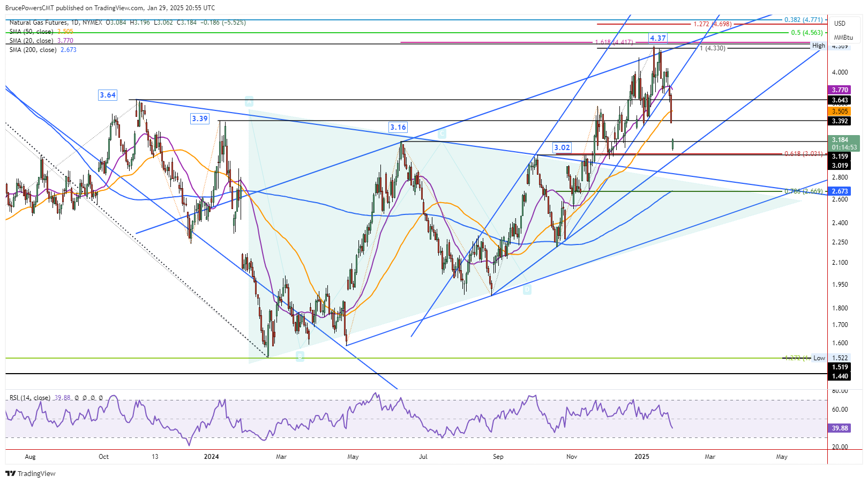Click the 3.019 price axis tag
The height and width of the screenshot is (483, 868).
pyautogui.click(x=839, y=166)
